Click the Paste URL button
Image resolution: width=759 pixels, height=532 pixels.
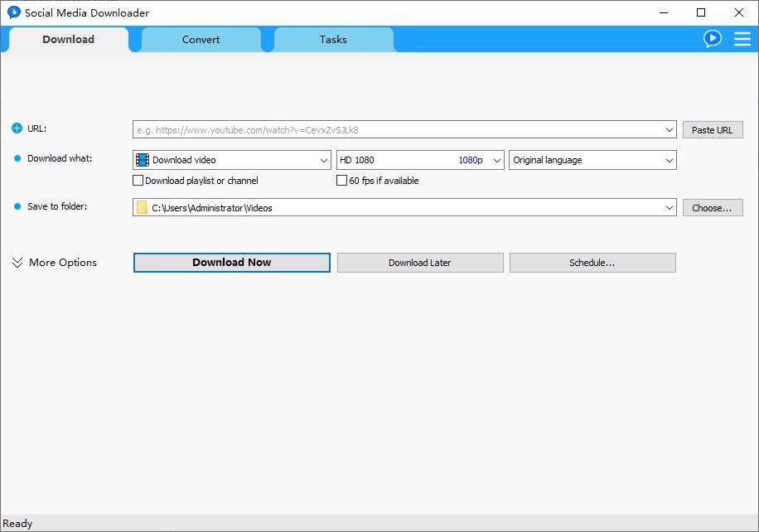(x=713, y=130)
